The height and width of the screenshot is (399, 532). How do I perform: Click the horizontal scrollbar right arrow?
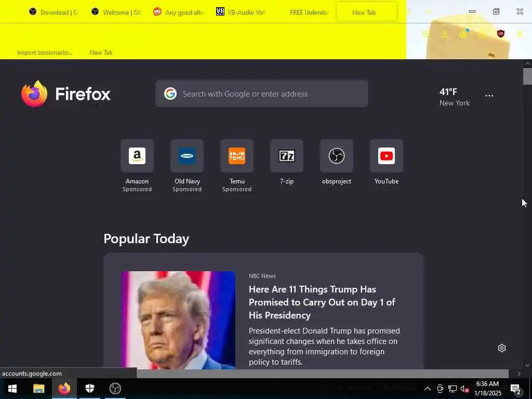tap(518, 374)
